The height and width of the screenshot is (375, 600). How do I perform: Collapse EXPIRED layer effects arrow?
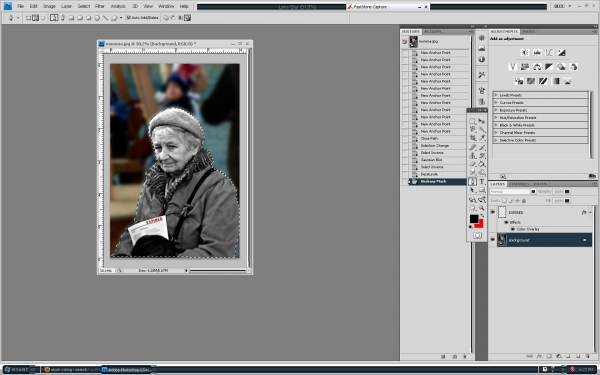click(590, 212)
